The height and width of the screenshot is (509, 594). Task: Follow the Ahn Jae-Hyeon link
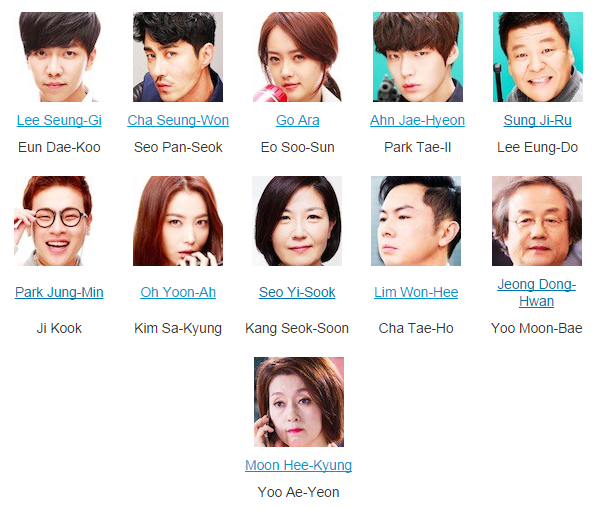pos(417,120)
